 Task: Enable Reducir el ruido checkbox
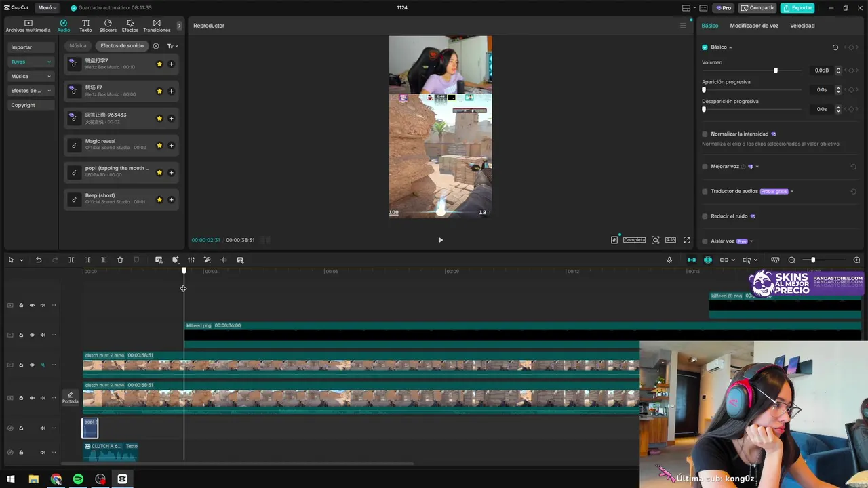click(x=705, y=216)
